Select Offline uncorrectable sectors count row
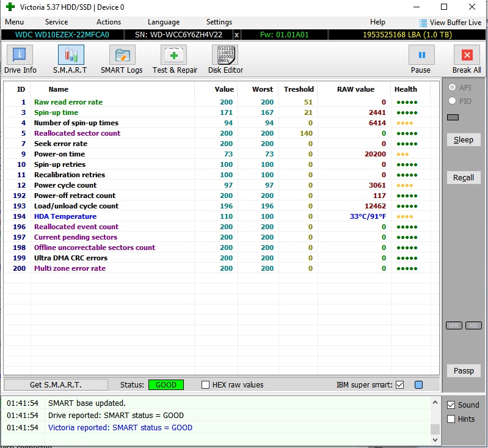 221,248
